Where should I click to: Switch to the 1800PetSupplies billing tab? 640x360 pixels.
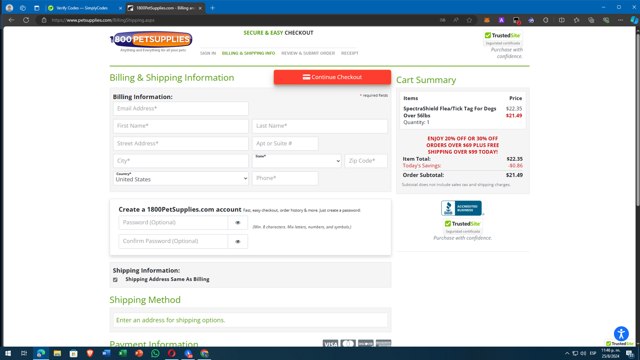(x=165, y=8)
